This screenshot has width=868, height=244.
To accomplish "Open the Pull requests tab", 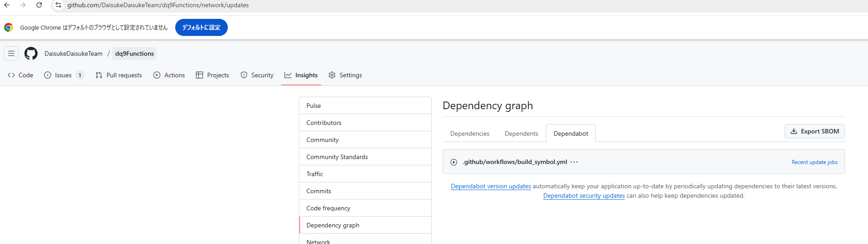I will [119, 75].
